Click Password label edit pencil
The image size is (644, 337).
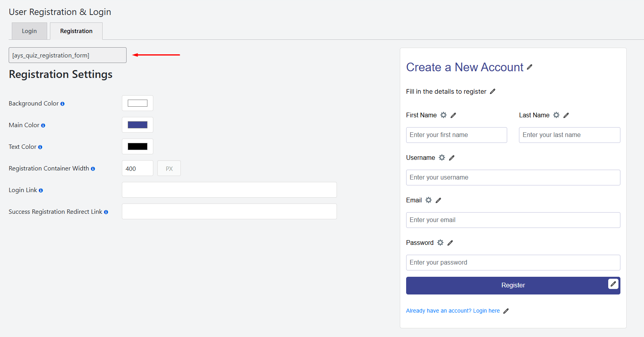[450, 243]
